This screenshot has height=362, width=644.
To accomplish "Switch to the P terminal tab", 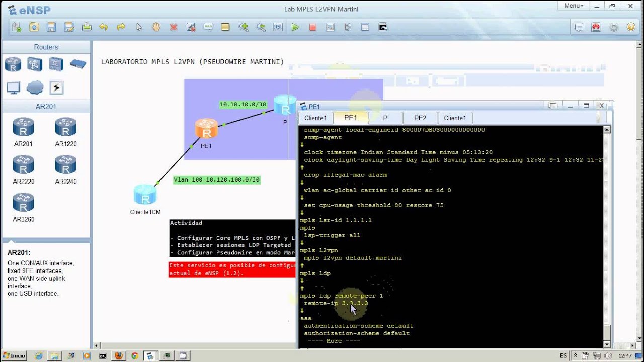I will pos(385,118).
